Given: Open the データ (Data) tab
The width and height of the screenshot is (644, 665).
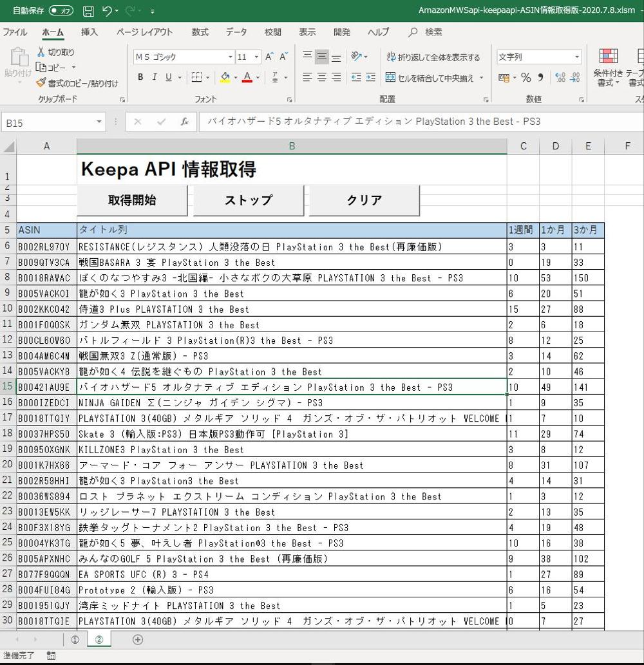Looking at the screenshot, I should coord(236,32).
